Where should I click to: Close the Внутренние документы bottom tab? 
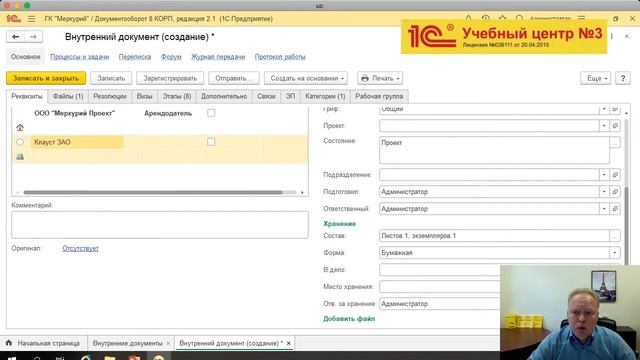click(x=168, y=343)
